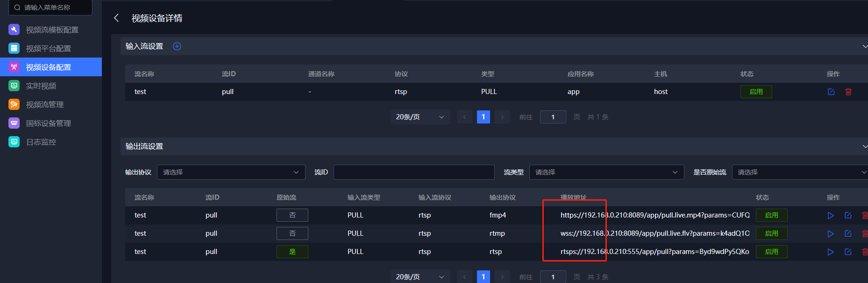Click the https fmp4 playback address
This screenshot has width=868, height=283.
tap(655, 215)
